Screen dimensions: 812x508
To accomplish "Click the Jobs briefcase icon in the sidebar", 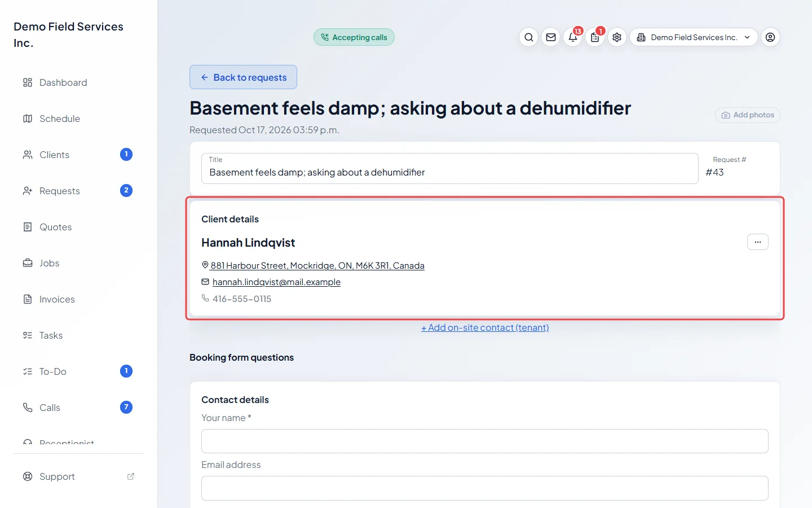I will (28, 263).
